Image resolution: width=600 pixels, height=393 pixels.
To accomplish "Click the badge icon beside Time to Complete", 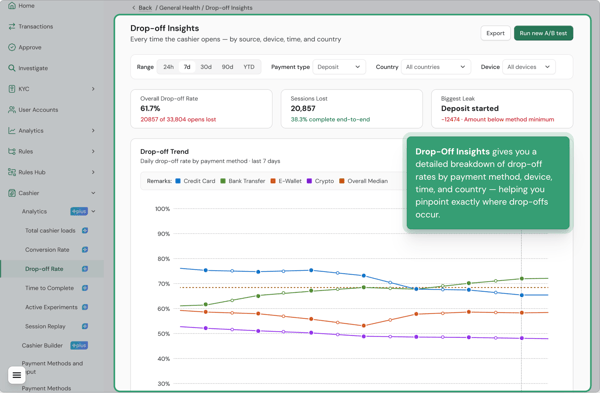I will tap(85, 288).
